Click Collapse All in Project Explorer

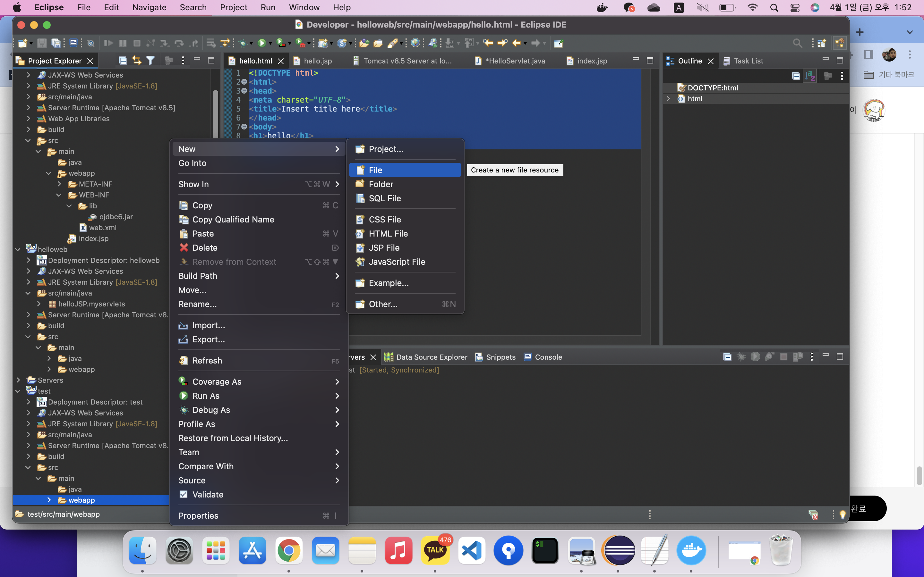pos(123,61)
